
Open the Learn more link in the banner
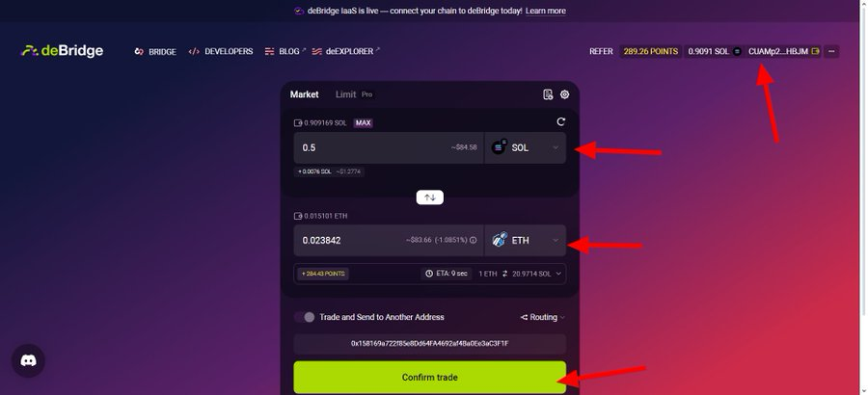(545, 11)
